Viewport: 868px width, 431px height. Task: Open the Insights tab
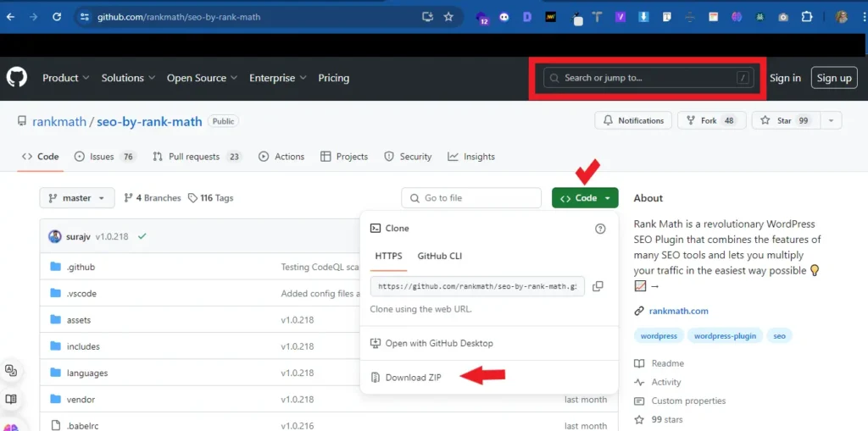point(471,157)
